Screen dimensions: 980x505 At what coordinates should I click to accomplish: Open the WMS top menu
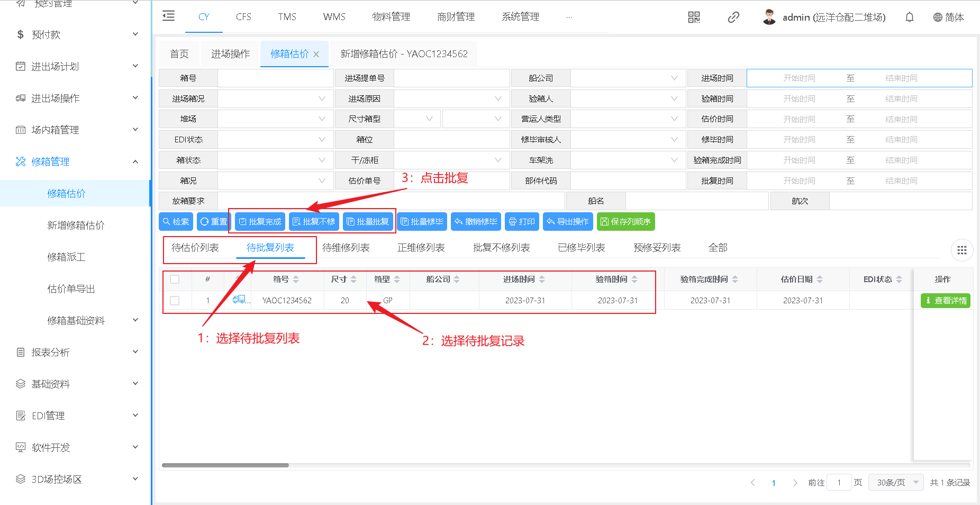click(x=334, y=17)
